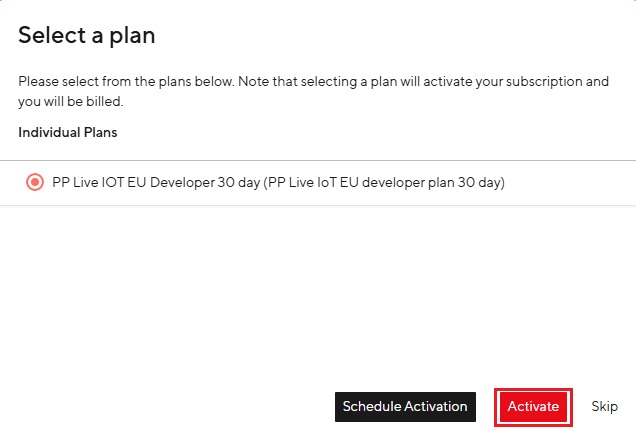
Task: Click the Skip link beside Activate
Action: [604, 407]
